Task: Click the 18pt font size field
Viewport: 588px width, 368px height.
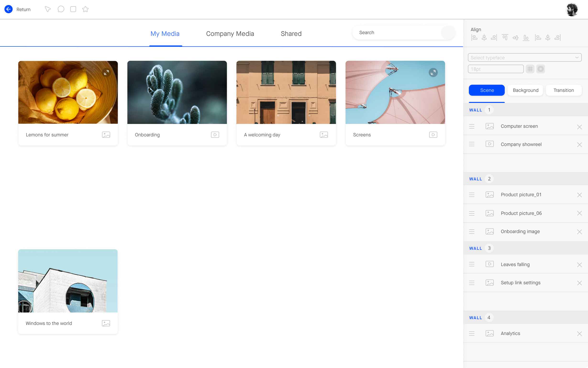Action: pyautogui.click(x=496, y=69)
